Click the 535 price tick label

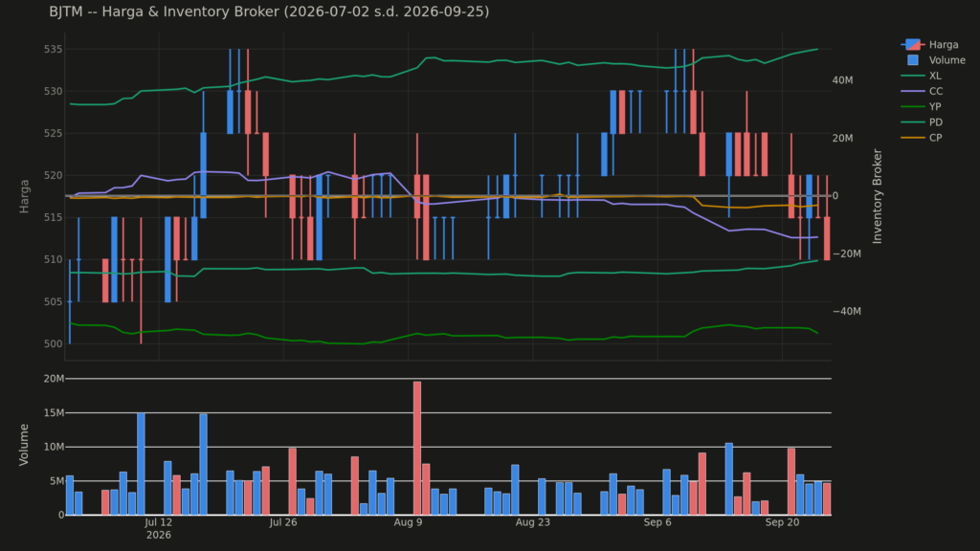click(x=54, y=49)
